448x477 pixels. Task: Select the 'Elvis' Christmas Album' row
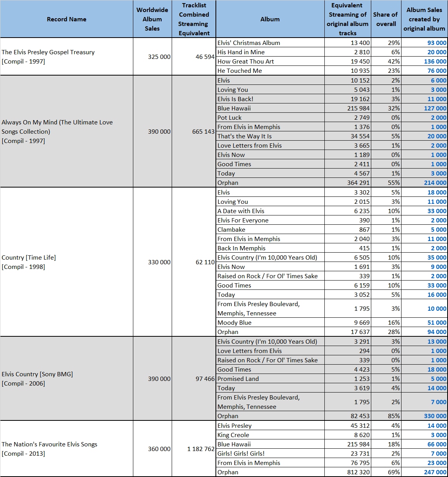point(270,43)
